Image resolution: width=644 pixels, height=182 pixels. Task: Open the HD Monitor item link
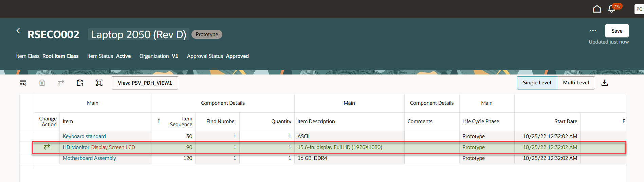76,147
